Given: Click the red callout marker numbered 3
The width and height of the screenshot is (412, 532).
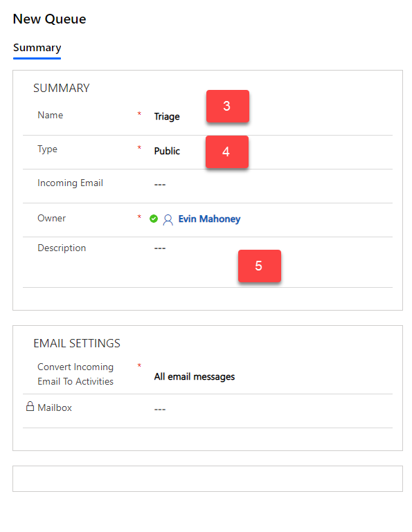Looking at the screenshot, I should click(x=228, y=107).
